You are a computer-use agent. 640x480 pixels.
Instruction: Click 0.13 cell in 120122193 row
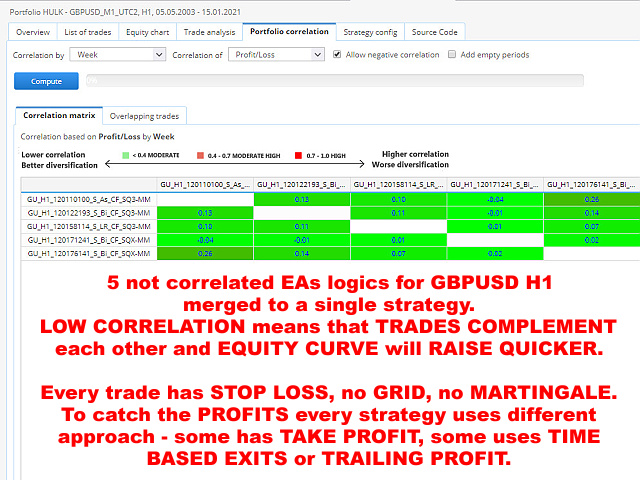click(205, 213)
